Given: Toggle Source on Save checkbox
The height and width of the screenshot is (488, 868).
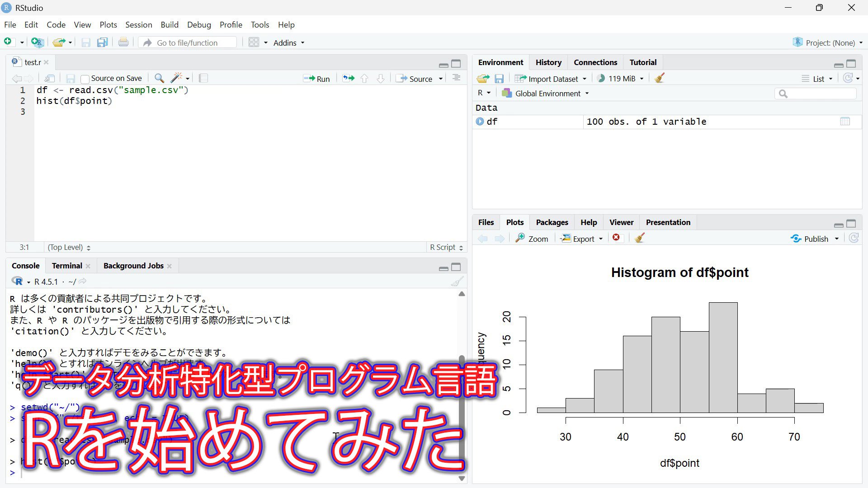Looking at the screenshot, I should coord(85,79).
